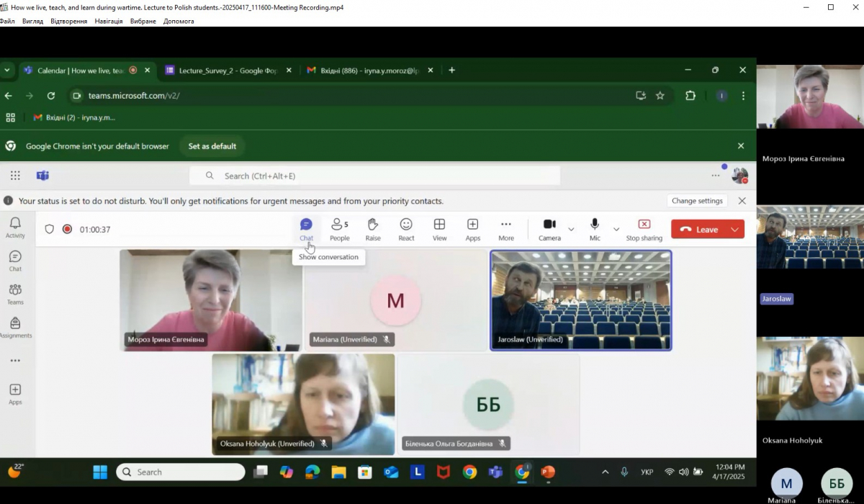
Task: Open PowerPoint from the Windows taskbar
Action: click(x=548, y=472)
